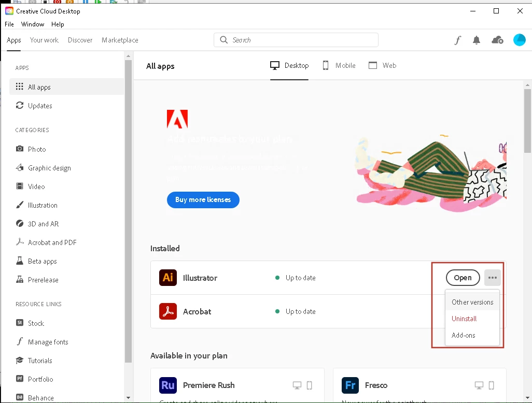This screenshot has height=403, width=532.
Task: Choose Other versions in Illustrator menu
Action: coord(472,302)
